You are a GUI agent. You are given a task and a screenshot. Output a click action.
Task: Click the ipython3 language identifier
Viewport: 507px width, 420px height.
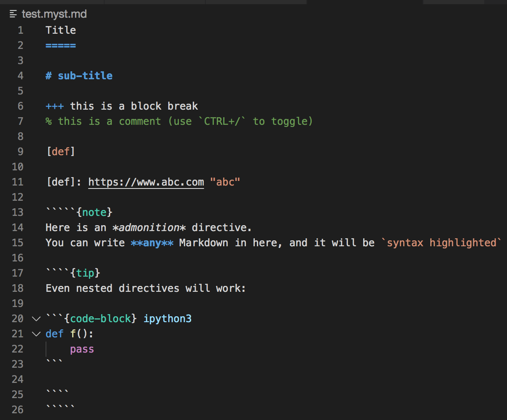167,318
